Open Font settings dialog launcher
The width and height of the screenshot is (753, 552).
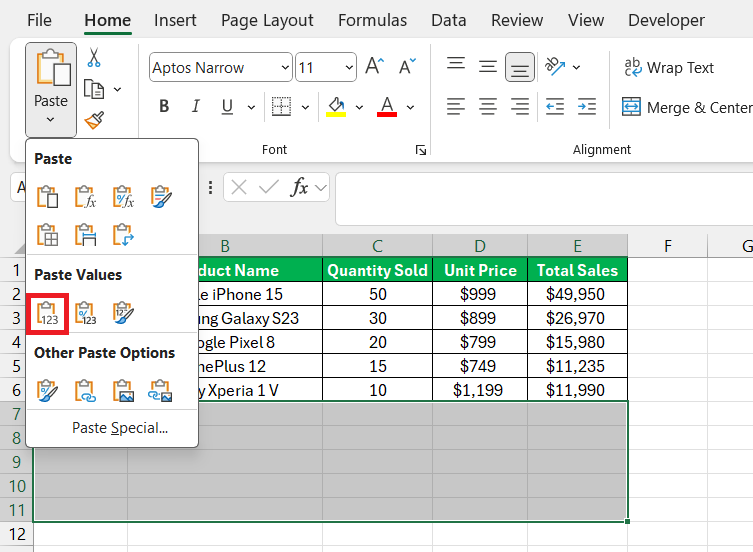click(x=421, y=150)
